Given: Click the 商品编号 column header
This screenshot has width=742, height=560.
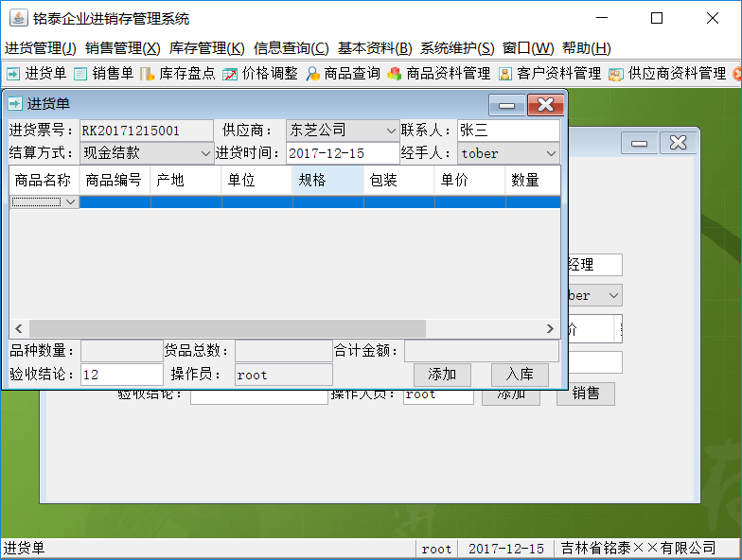Looking at the screenshot, I should pos(115,180).
